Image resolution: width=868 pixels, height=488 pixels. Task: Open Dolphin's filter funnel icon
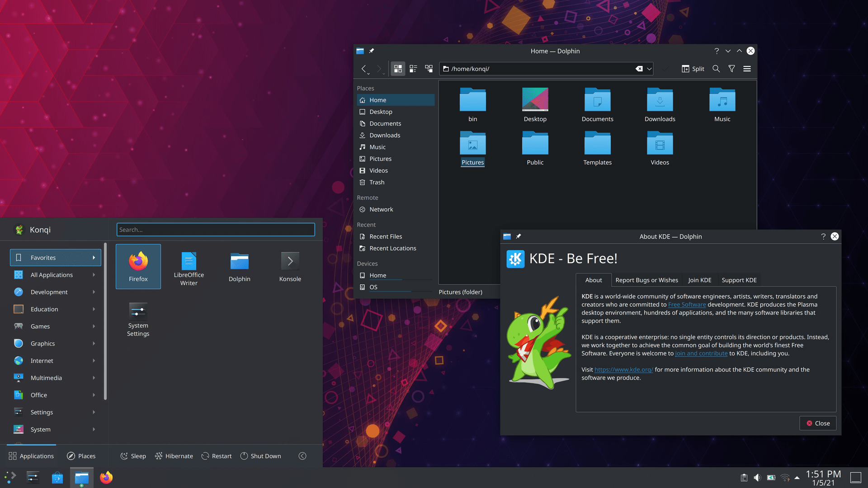click(x=731, y=69)
